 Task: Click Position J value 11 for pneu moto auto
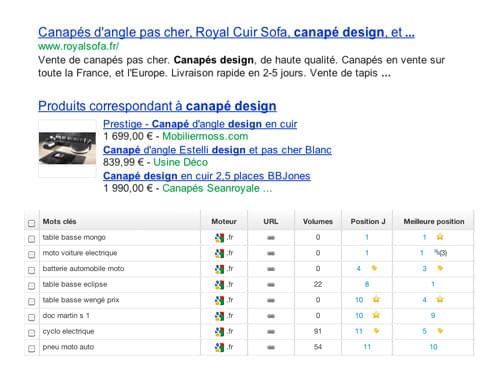pyautogui.click(x=367, y=347)
